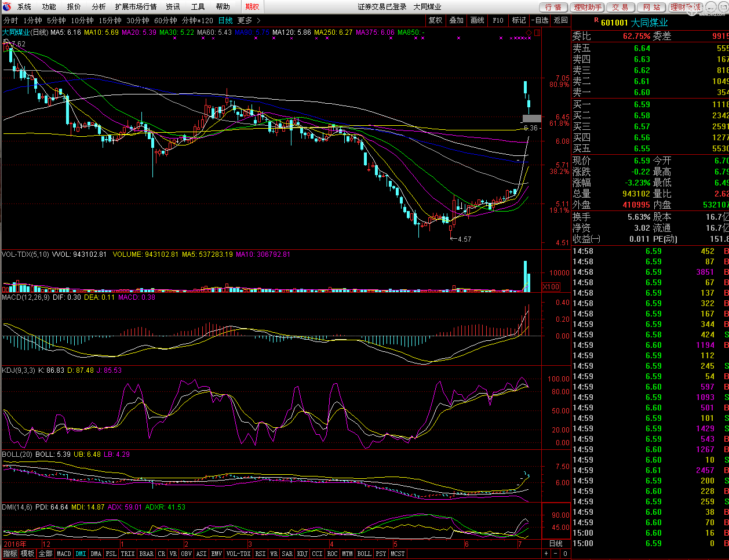Select the RSI indicator
Screen dimensions: 729x560
261,554
